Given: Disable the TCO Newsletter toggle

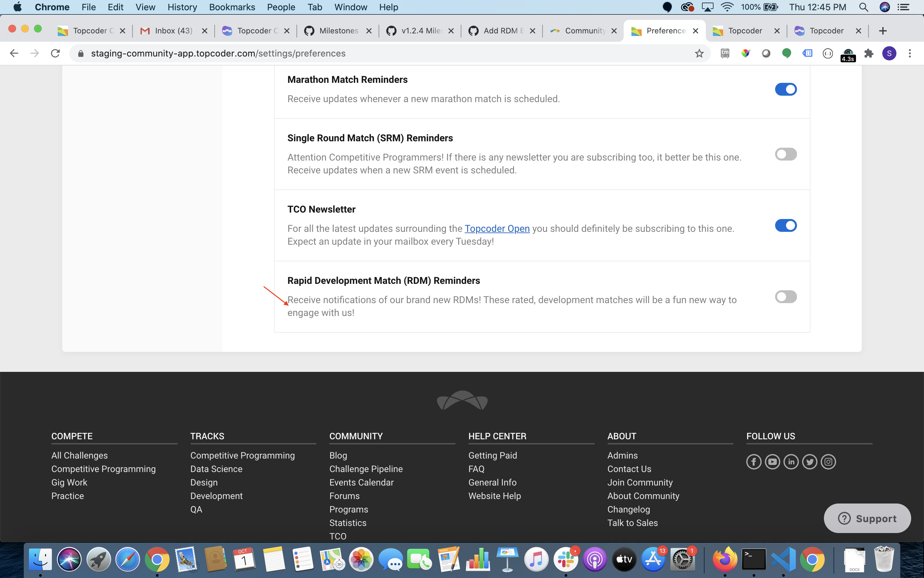Looking at the screenshot, I should coord(785,225).
